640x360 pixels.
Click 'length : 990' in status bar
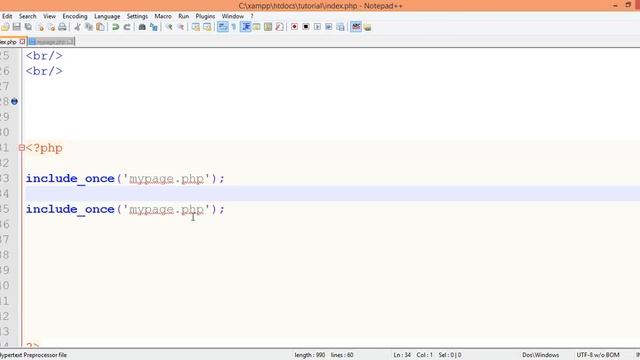310,355
